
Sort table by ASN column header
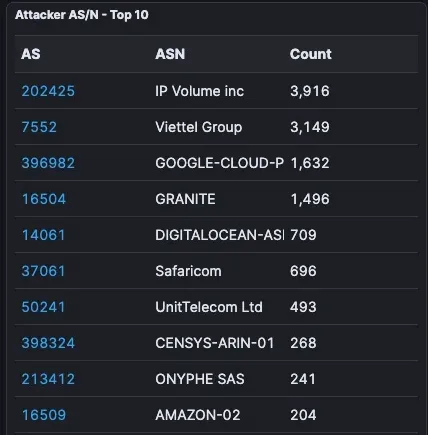coord(170,54)
